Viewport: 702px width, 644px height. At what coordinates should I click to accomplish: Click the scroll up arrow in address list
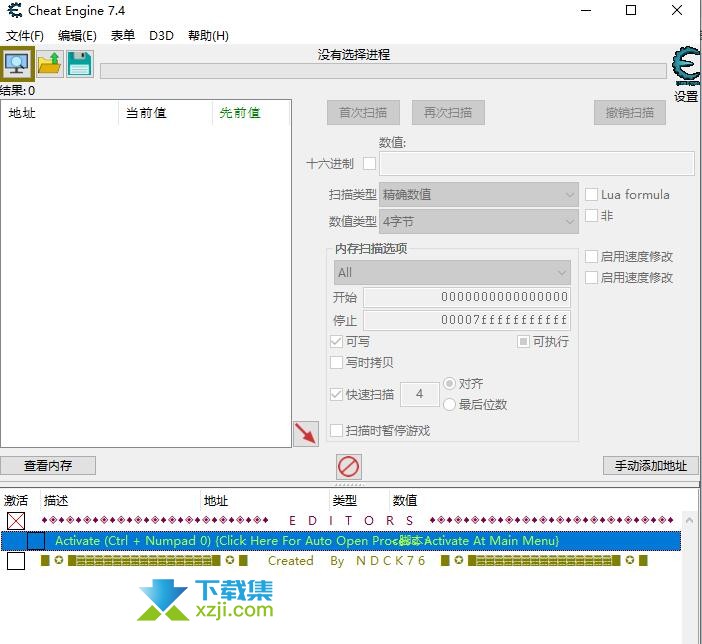689,520
